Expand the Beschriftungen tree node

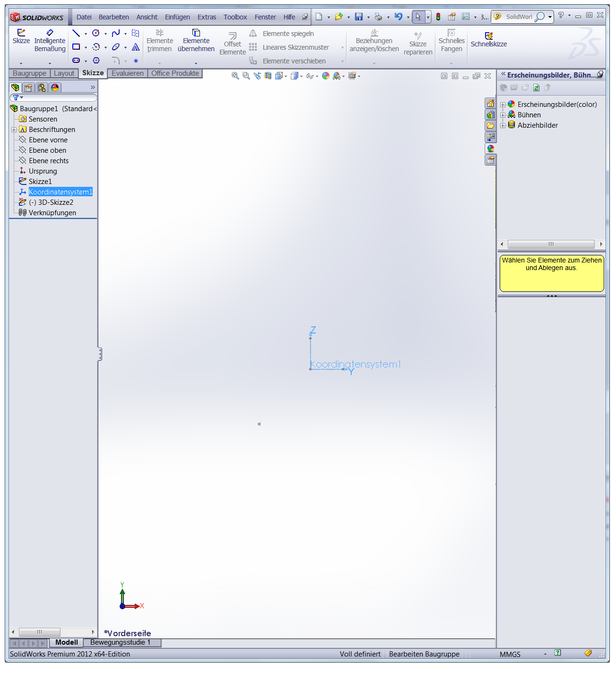(14, 130)
